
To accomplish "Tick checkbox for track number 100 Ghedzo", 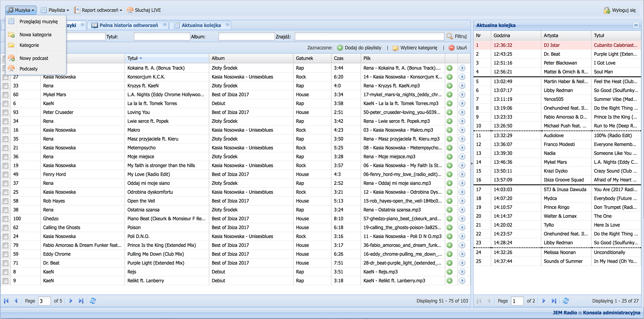I will [5, 219].
